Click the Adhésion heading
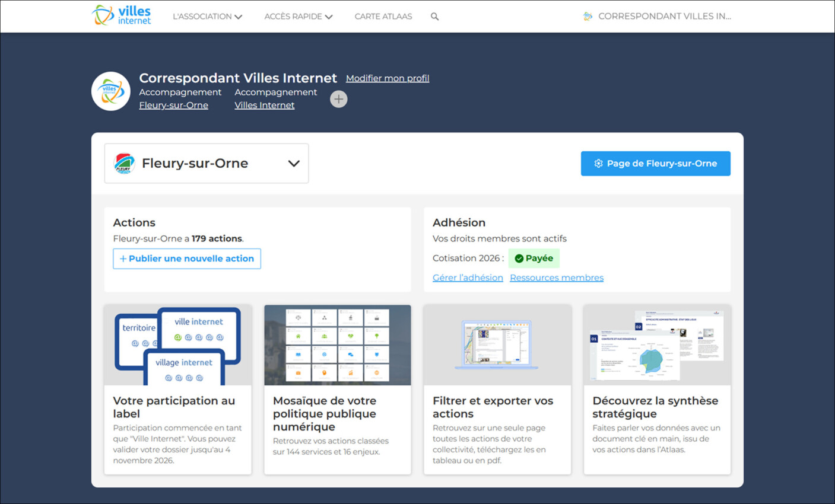Image resolution: width=835 pixels, height=504 pixels. (459, 222)
